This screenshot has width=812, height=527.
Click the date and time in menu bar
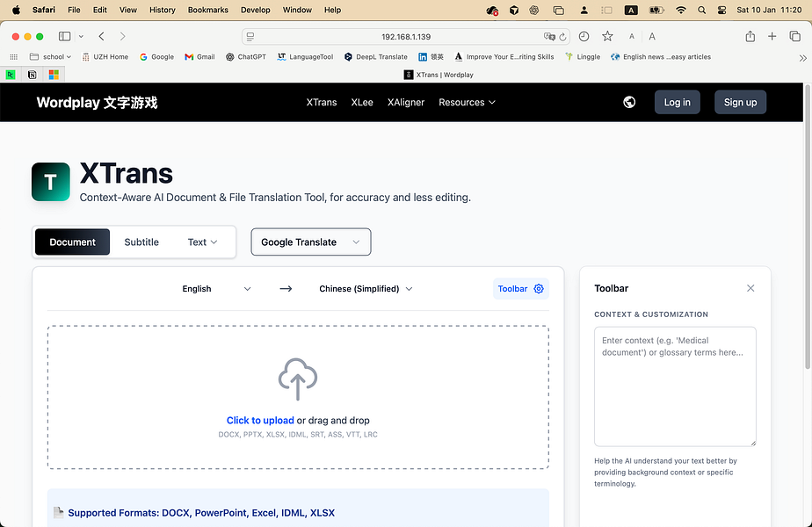tap(769, 10)
